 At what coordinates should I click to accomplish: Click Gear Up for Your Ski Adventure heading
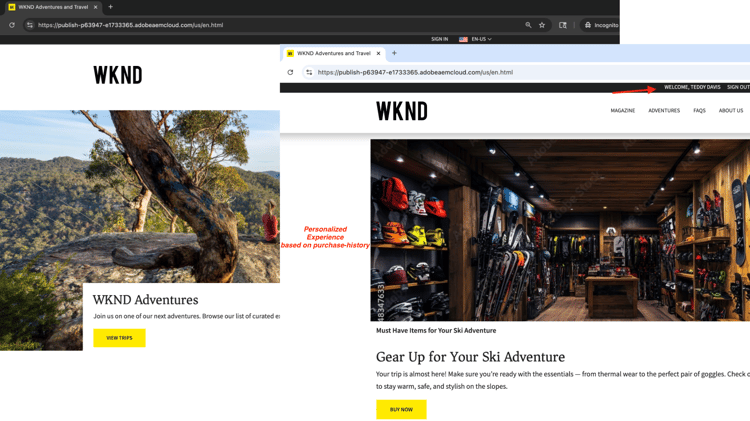tap(470, 357)
